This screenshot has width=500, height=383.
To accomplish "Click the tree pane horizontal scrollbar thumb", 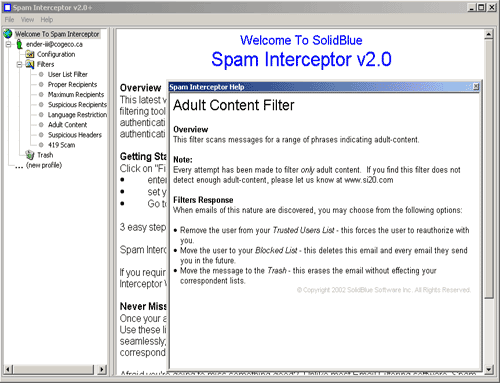I will 54,369.
